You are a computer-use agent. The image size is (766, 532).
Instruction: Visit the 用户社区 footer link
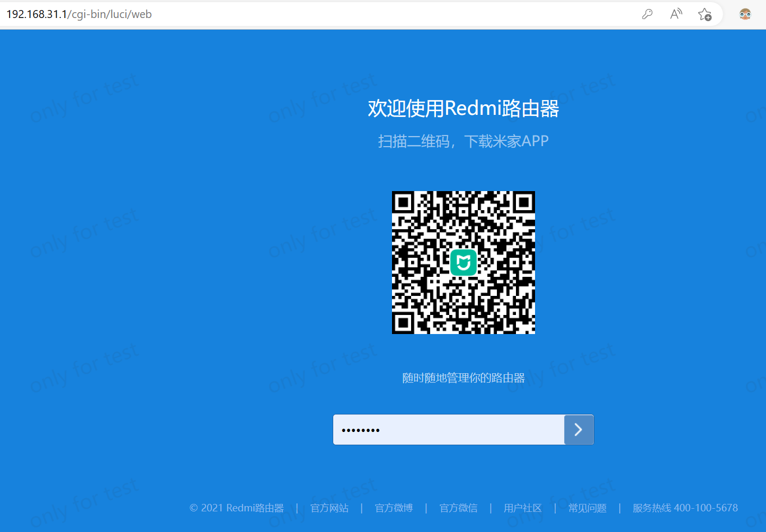pos(522,508)
